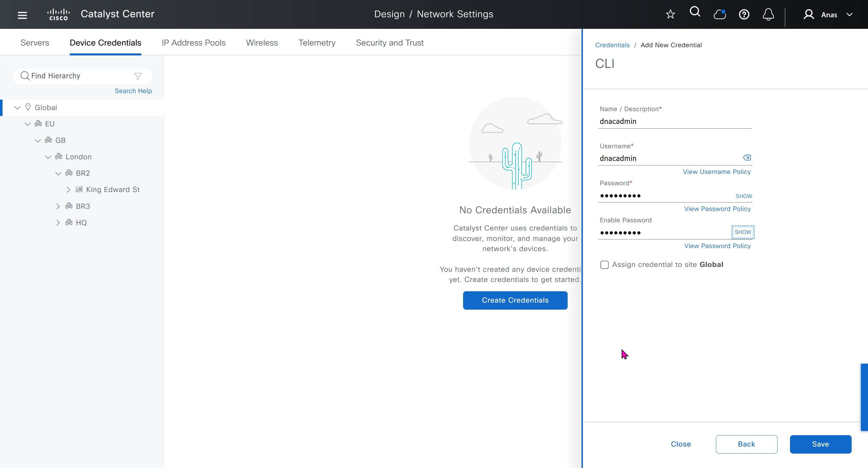Viewport: 868px width, 468px height.
Task: Clear the Username field with backspace icon
Action: coord(747,158)
